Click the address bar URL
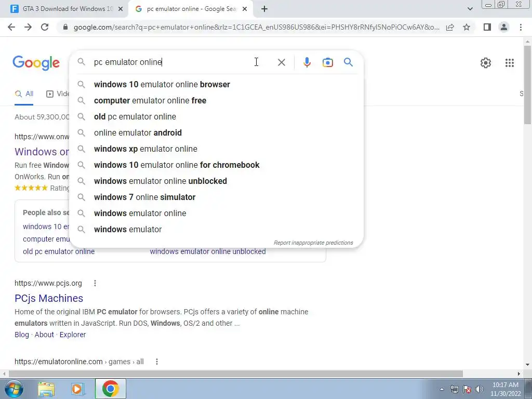 [256, 27]
